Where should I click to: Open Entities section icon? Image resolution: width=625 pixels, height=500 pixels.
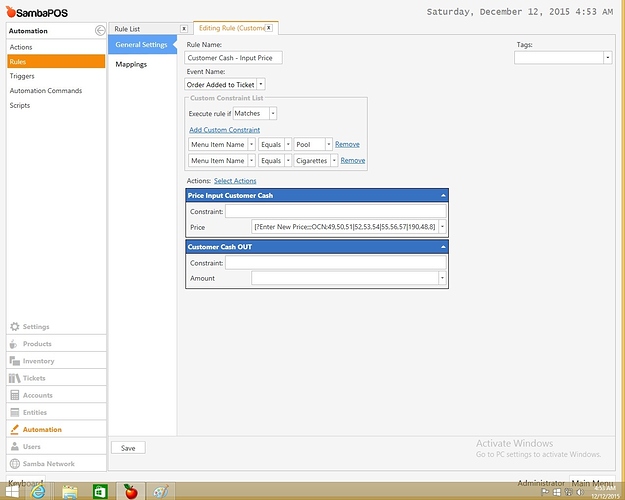15,412
